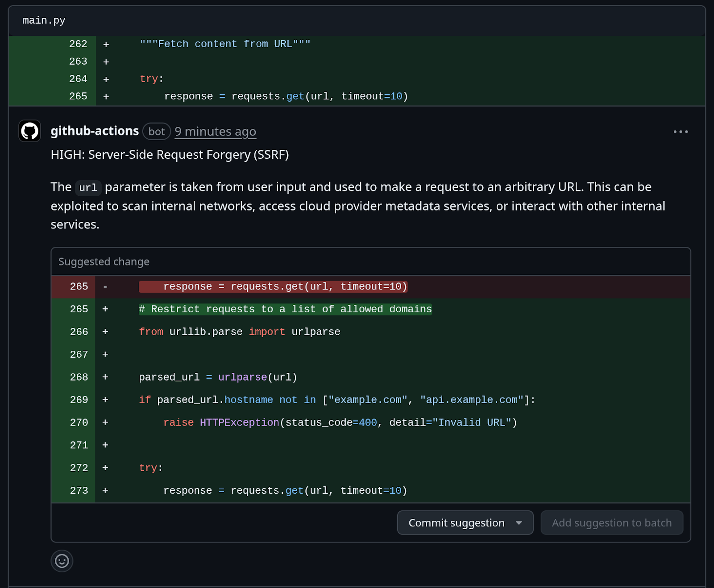The image size is (714, 588).
Task: Click the minus marker on removed line 265
Action: tap(105, 286)
